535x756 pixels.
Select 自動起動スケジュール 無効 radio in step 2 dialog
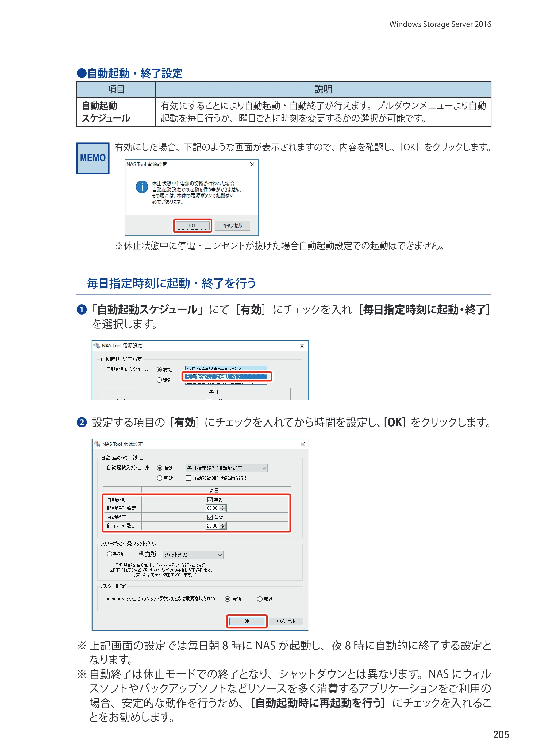pyautogui.click(x=160, y=478)
